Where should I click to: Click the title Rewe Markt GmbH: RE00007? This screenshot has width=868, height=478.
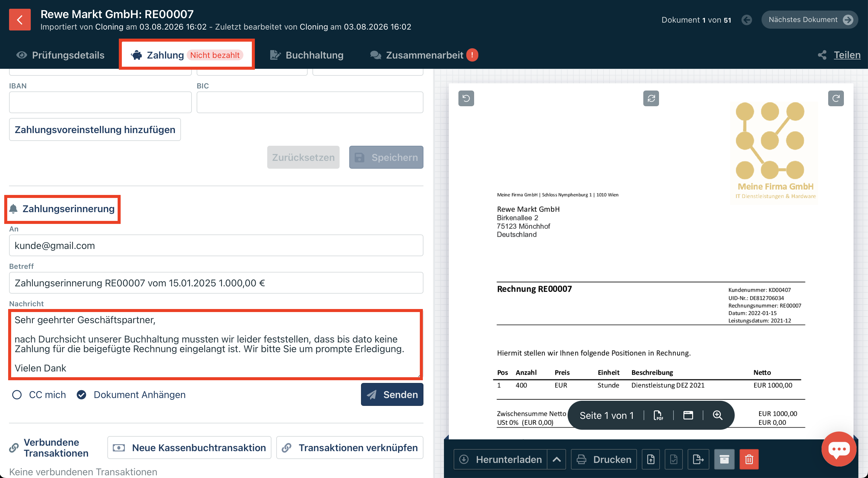117,14
